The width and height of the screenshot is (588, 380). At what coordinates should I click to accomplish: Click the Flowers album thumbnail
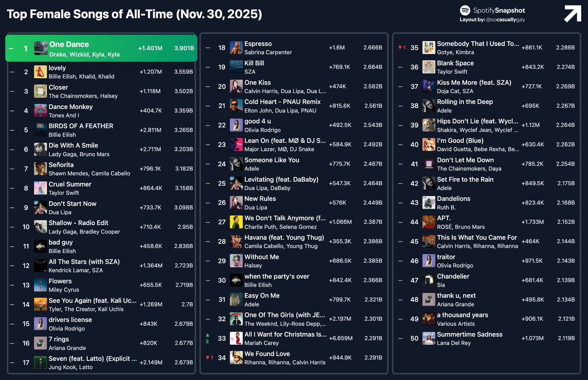[x=41, y=285]
